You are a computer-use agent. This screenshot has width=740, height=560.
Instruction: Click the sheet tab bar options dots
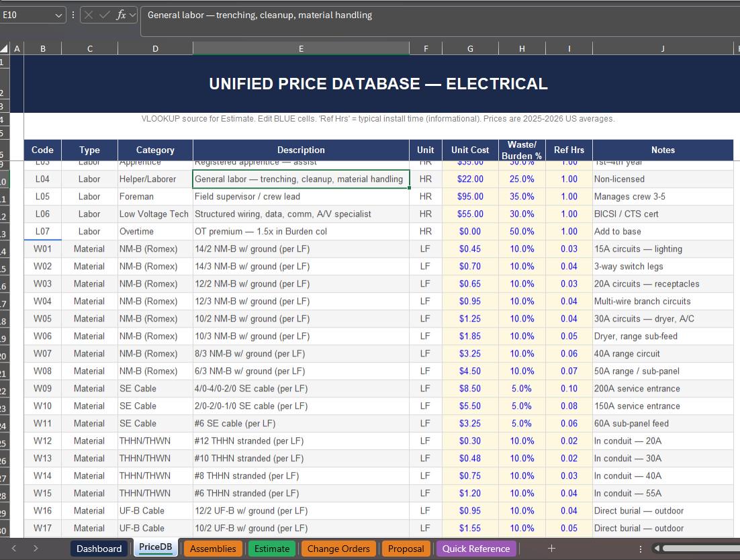(x=641, y=549)
